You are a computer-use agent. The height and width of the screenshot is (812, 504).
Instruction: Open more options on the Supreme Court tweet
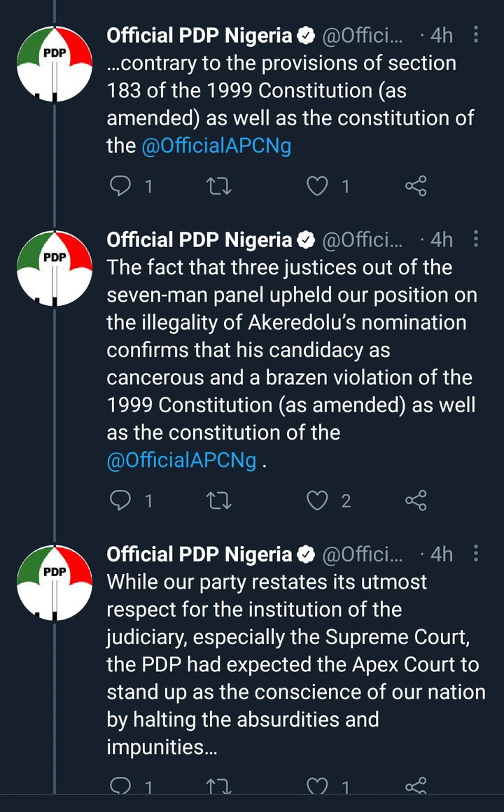coord(476,554)
